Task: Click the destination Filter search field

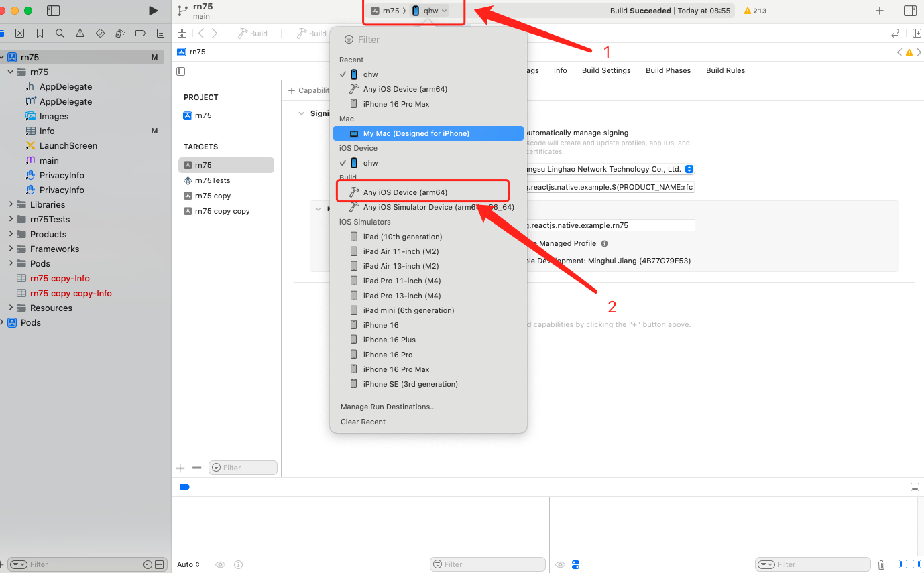Action: click(429, 40)
